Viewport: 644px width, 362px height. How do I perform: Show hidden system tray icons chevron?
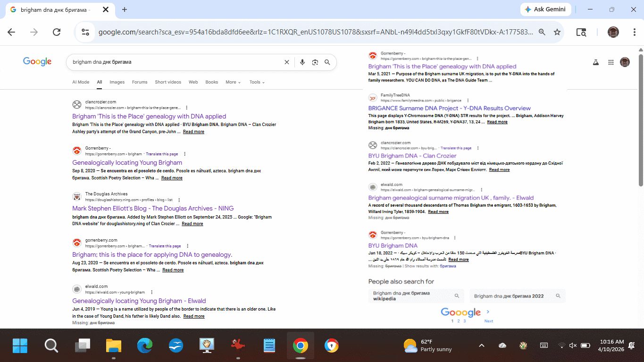click(481, 345)
